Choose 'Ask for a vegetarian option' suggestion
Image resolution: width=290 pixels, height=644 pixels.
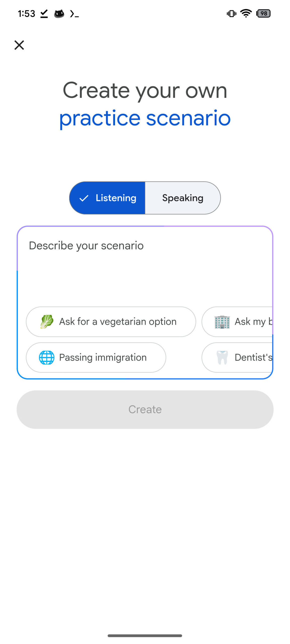click(111, 321)
